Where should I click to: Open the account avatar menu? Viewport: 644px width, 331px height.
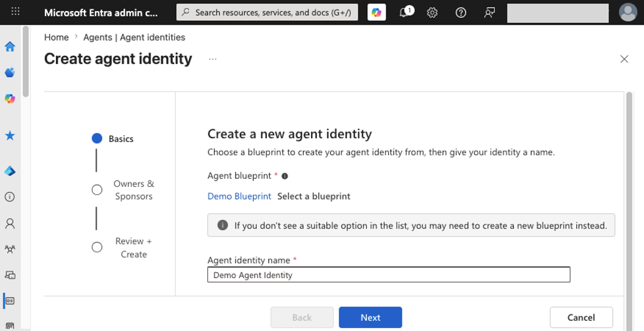click(x=628, y=12)
